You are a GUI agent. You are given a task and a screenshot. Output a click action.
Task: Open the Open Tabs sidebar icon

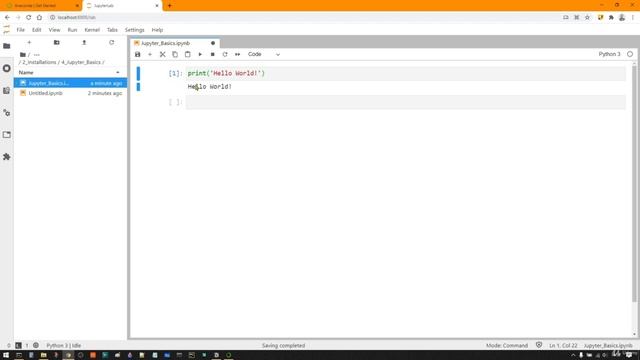pyautogui.click(x=7, y=135)
